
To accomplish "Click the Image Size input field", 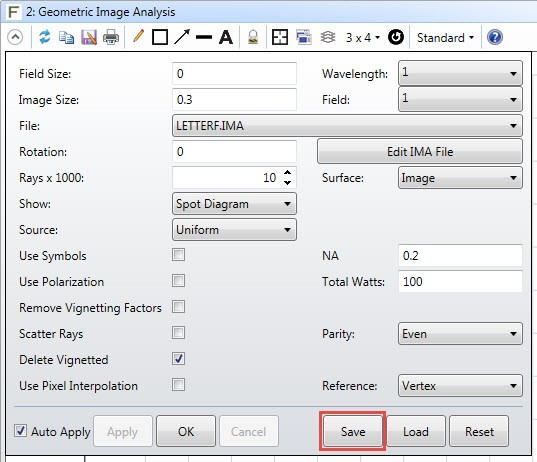I will point(234,100).
